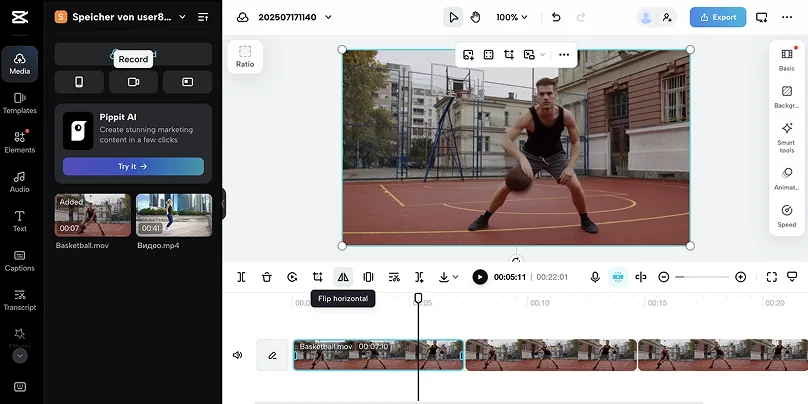Open the Speed settings panel
808x404 pixels.
[787, 215]
